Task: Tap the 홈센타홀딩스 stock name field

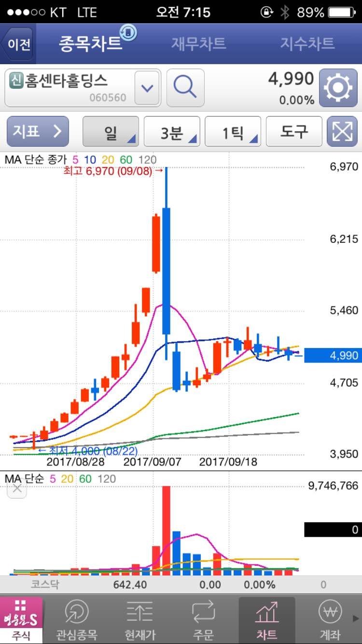Action: click(68, 87)
